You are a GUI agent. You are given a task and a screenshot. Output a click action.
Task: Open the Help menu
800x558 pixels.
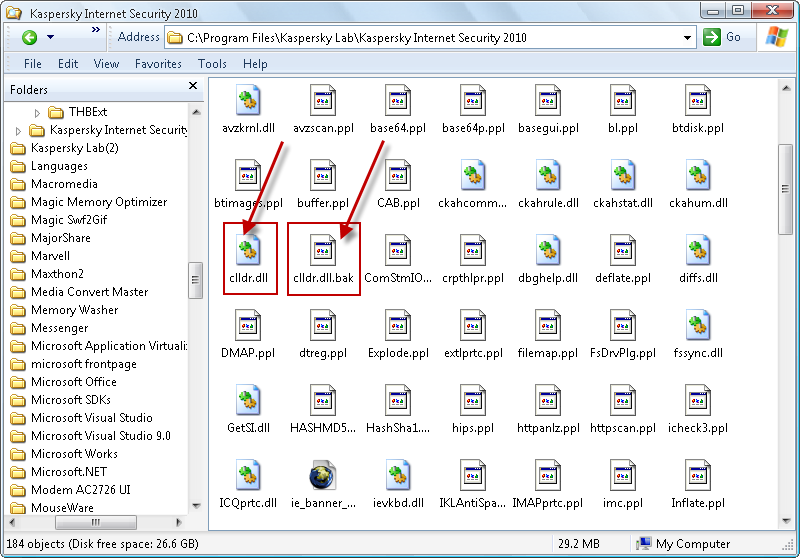[255, 64]
